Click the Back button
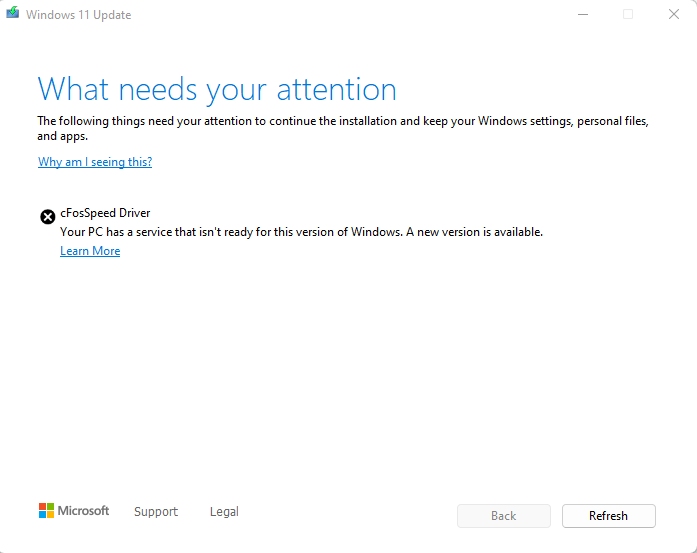 [x=504, y=516]
